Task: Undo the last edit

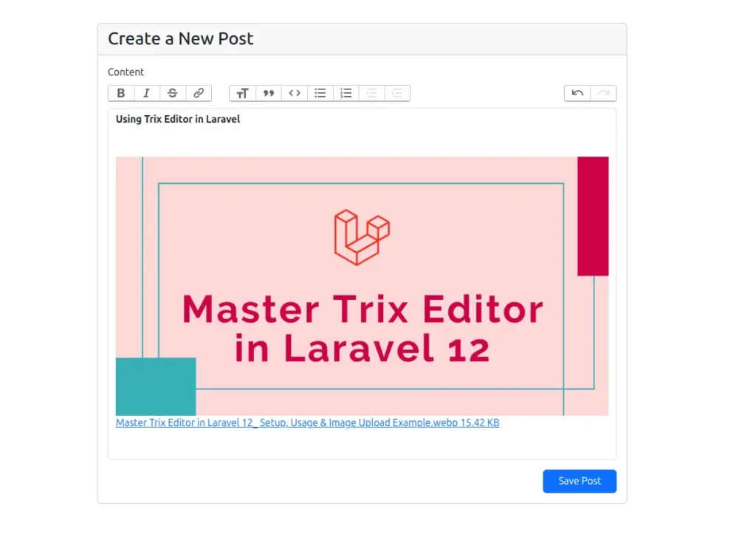Action: coord(577,92)
